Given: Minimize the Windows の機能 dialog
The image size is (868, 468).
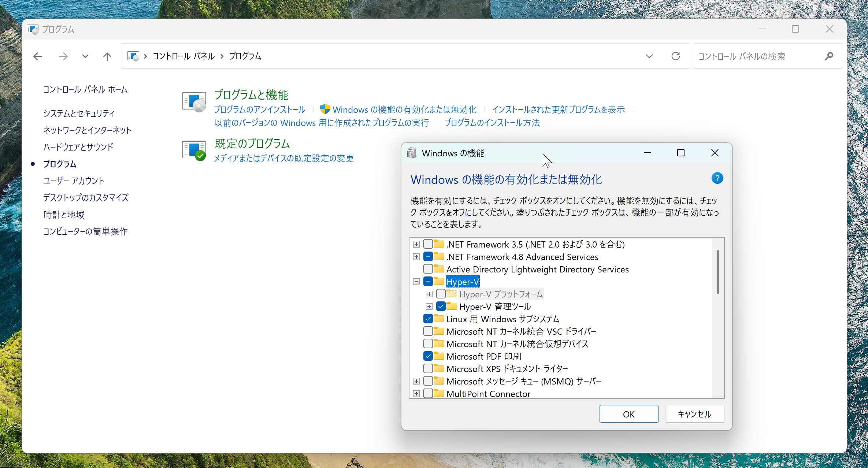Looking at the screenshot, I should 648,153.
